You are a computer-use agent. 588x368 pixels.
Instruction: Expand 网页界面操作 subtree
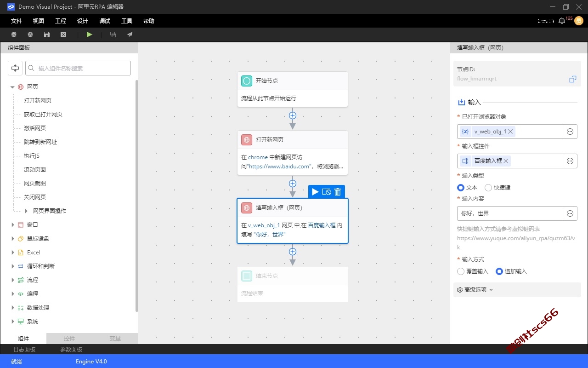click(26, 211)
